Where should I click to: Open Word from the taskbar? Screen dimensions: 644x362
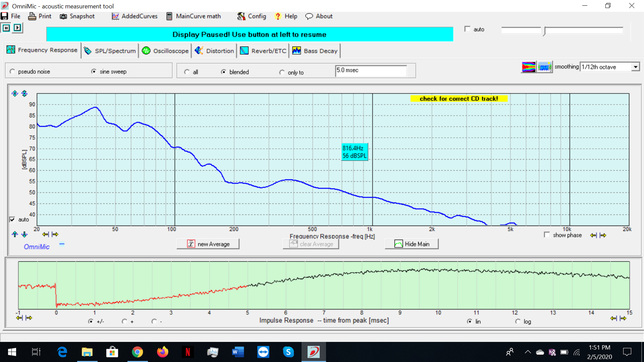tap(238, 352)
